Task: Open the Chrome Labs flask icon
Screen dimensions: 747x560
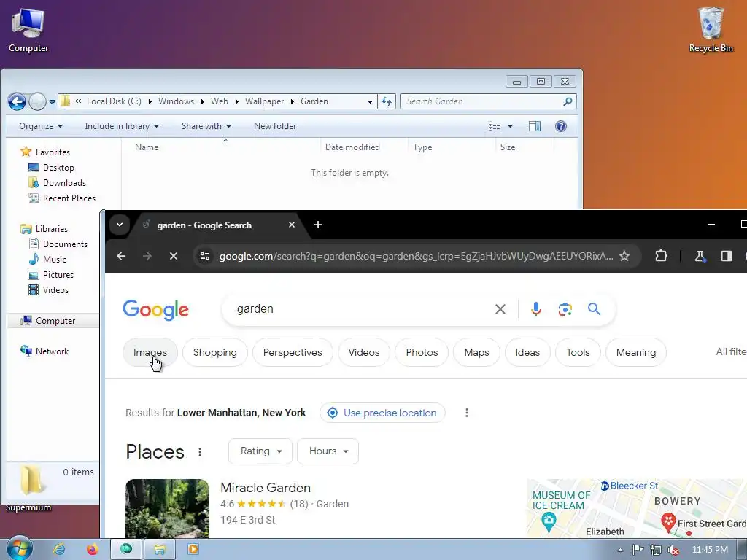Action: tap(700, 256)
